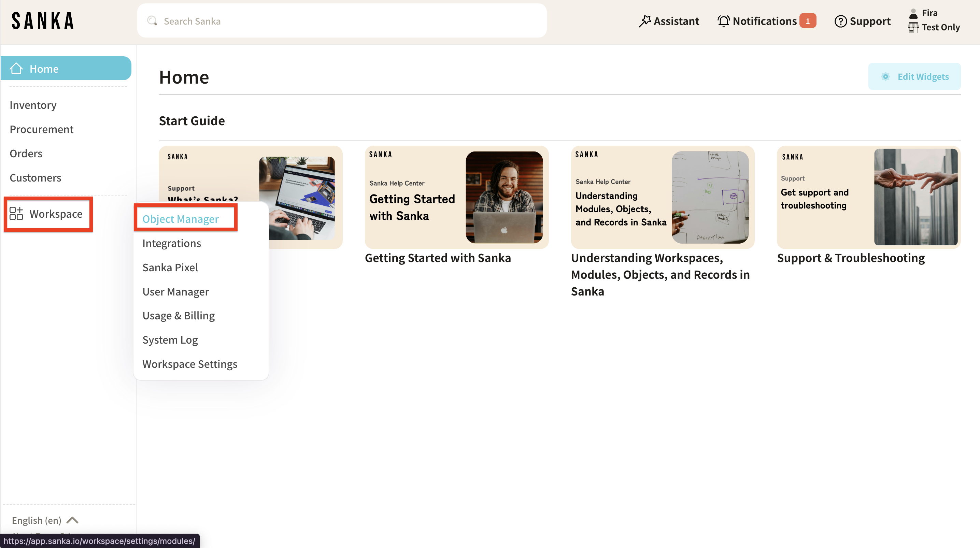Click the Notifications bell icon
The height and width of the screenshot is (548, 980).
[x=723, y=21]
